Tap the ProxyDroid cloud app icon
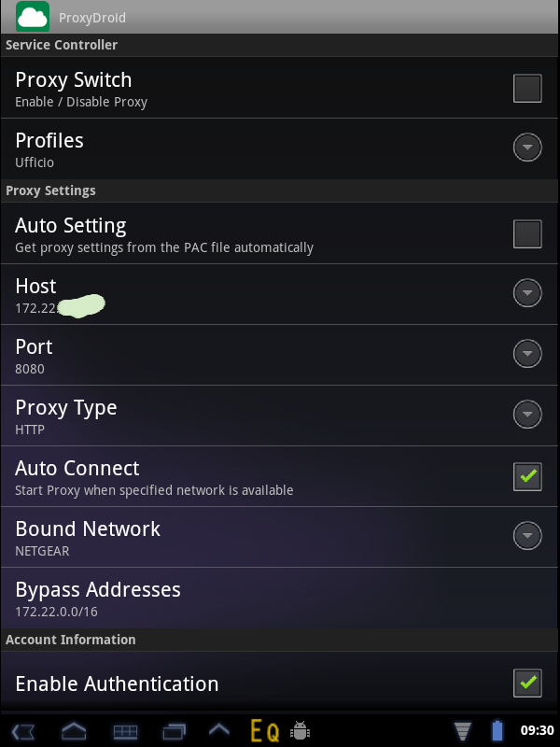Image resolution: width=560 pixels, height=747 pixels. [33, 17]
